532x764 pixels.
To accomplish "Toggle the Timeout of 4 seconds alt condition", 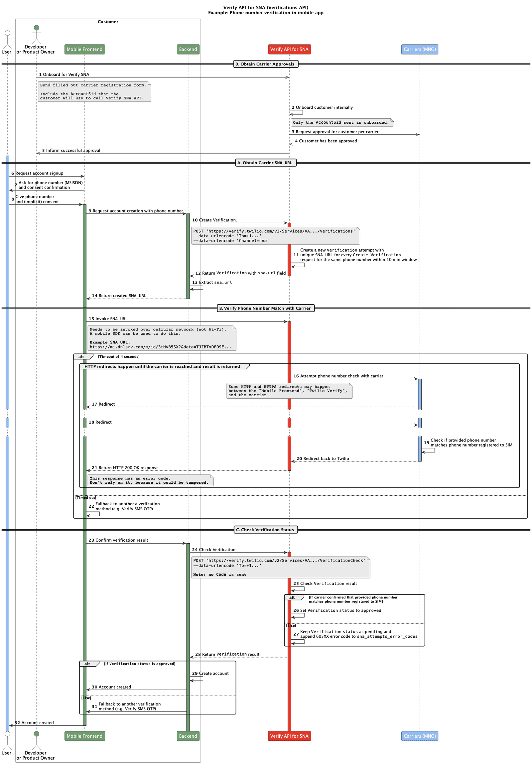I will (x=118, y=356).
